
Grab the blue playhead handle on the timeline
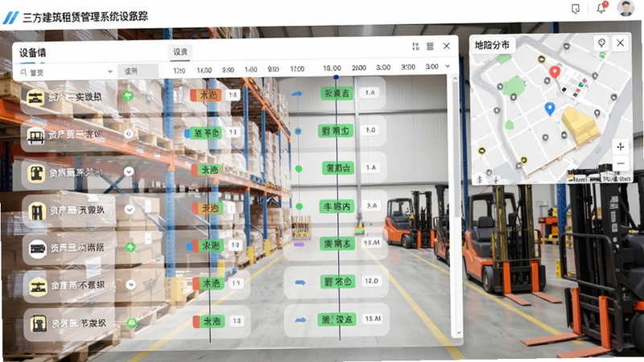coord(336,77)
